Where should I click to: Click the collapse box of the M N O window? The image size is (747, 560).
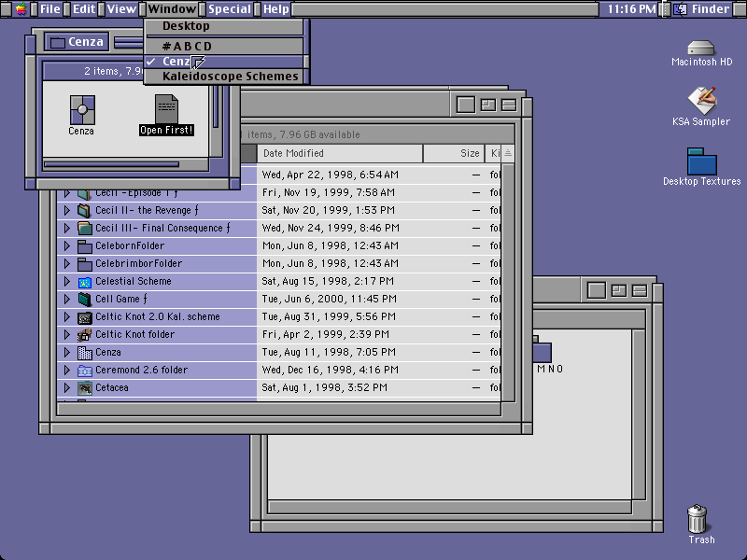[639, 290]
